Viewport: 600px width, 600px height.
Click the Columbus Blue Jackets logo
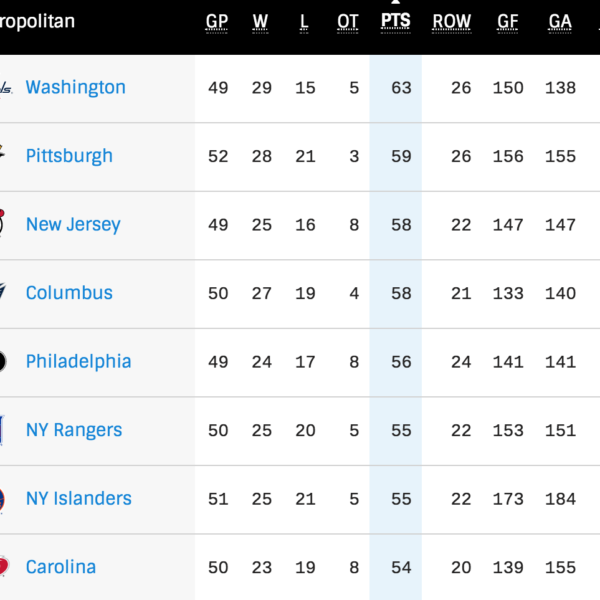click(5, 293)
